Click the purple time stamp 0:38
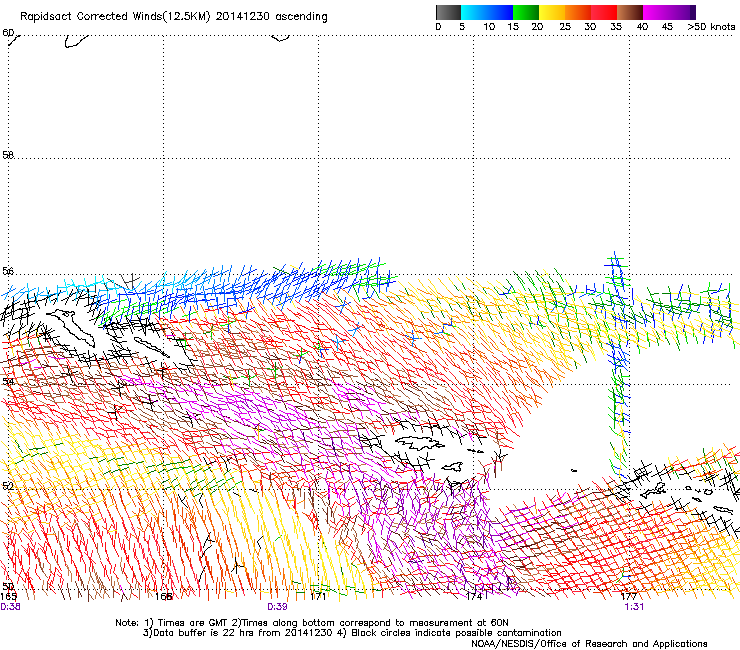The height and width of the screenshot is (650, 740). [10, 607]
